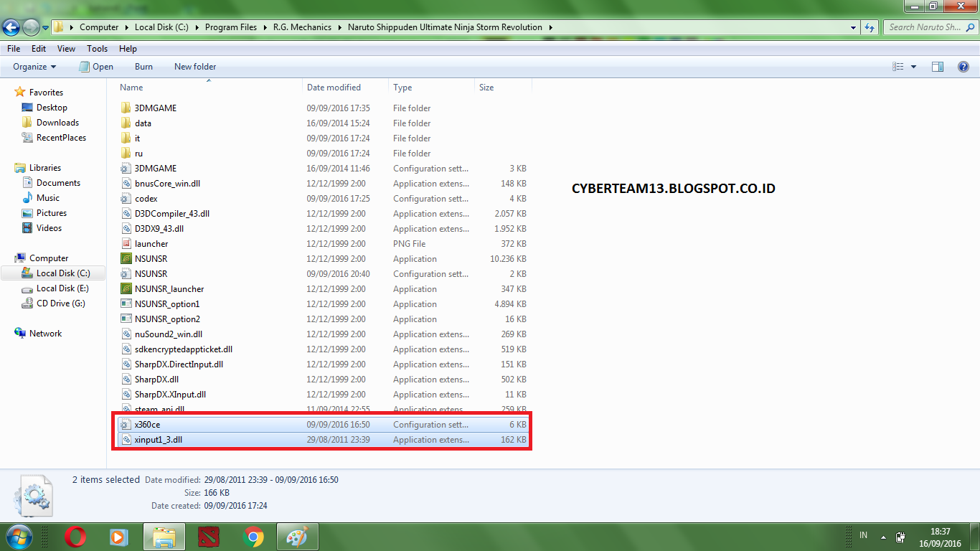The width and height of the screenshot is (980, 551).
Task: Click the Burn toolbar button
Action: [x=143, y=67]
